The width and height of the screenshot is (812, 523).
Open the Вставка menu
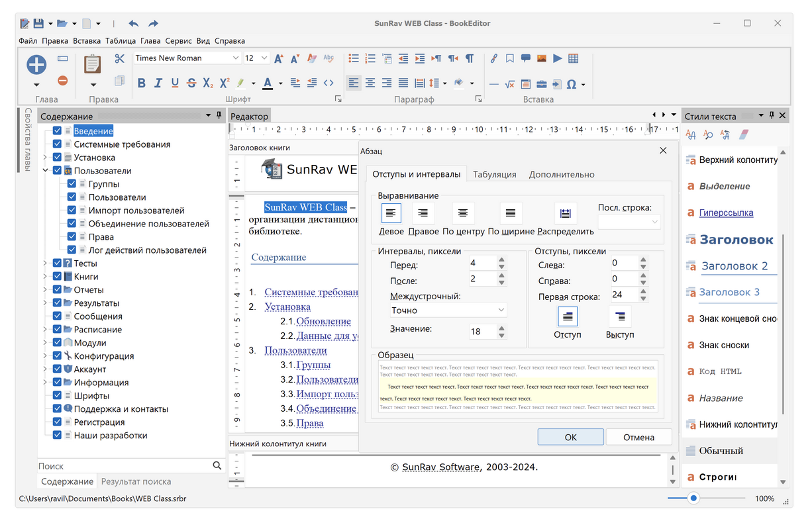[87, 41]
